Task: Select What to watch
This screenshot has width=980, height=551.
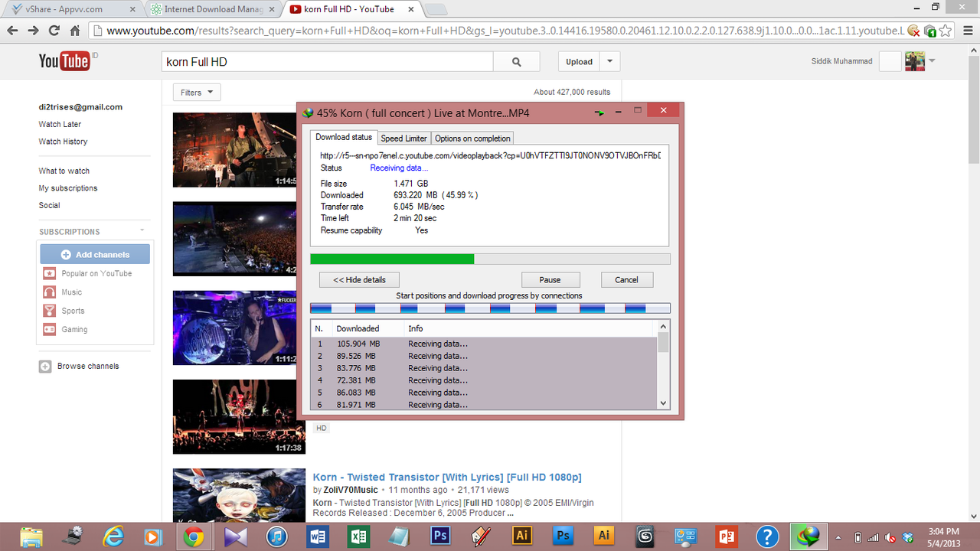Action: [x=64, y=171]
